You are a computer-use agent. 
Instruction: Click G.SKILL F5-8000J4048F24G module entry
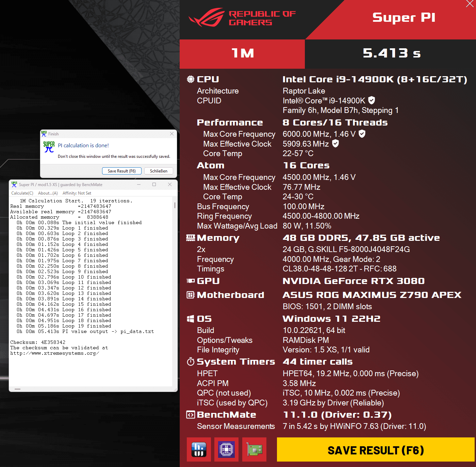coord(346,249)
